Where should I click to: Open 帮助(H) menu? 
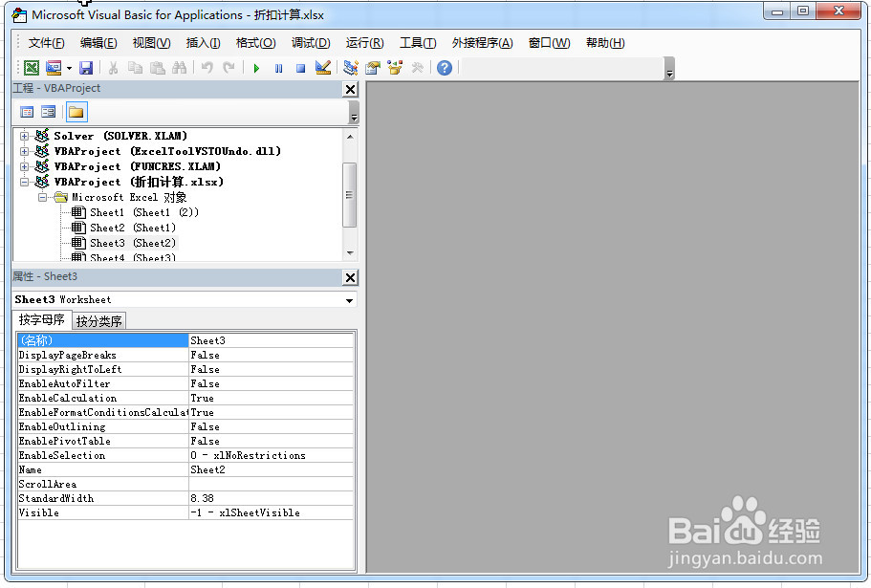[x=605, y=43]
